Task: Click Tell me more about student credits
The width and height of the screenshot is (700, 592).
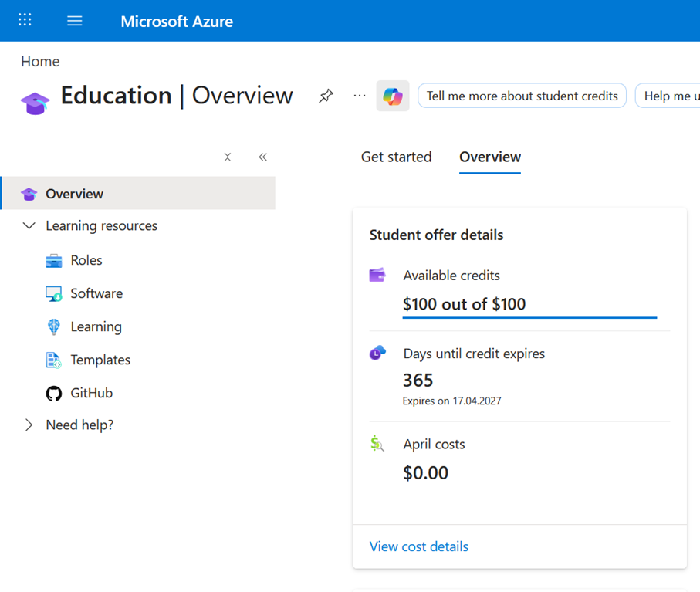Action: [522, 96]
